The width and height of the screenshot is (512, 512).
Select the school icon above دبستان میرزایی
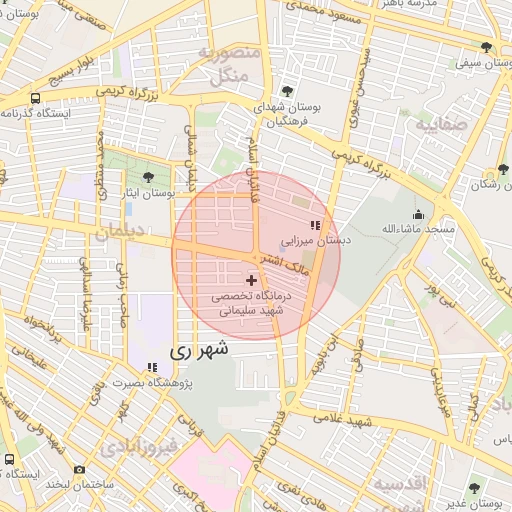315,226
